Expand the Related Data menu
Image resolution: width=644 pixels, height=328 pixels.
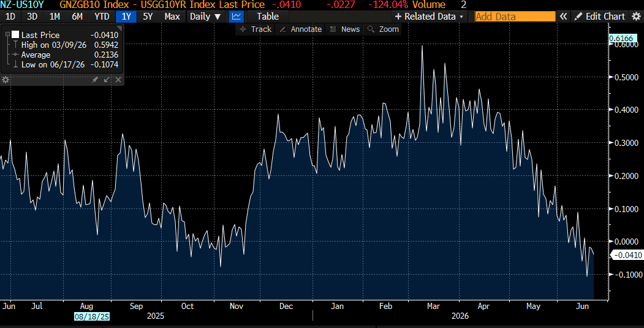pyautogui.click(x=429, y=17)
